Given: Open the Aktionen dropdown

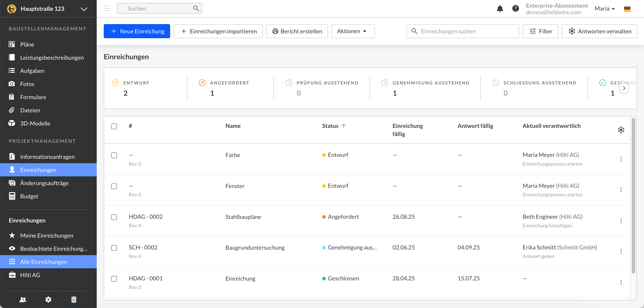Looking at the screenshot, I should tap(353, 31).
